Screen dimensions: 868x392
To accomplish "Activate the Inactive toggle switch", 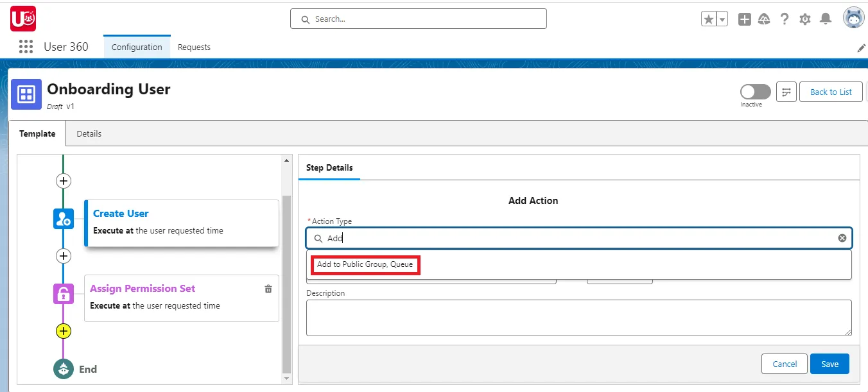I will click(754, 90).
